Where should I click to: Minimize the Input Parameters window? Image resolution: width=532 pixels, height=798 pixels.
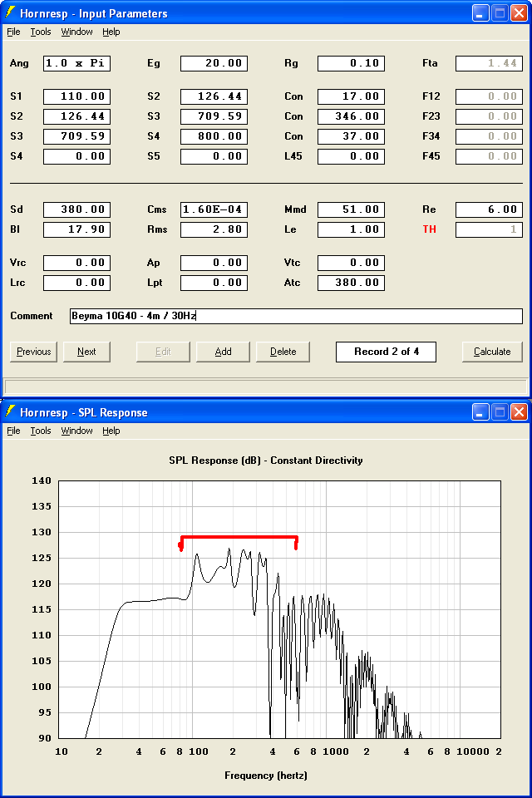[x=480, y=13]
